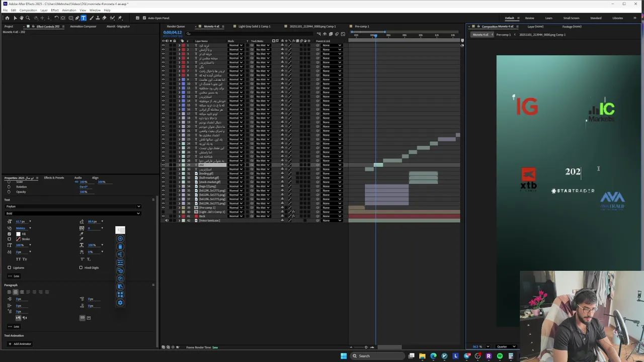Open the viewer Quarter resolution dropdown
Viewport: 644px width, 362px height.
tap(506, 346)
